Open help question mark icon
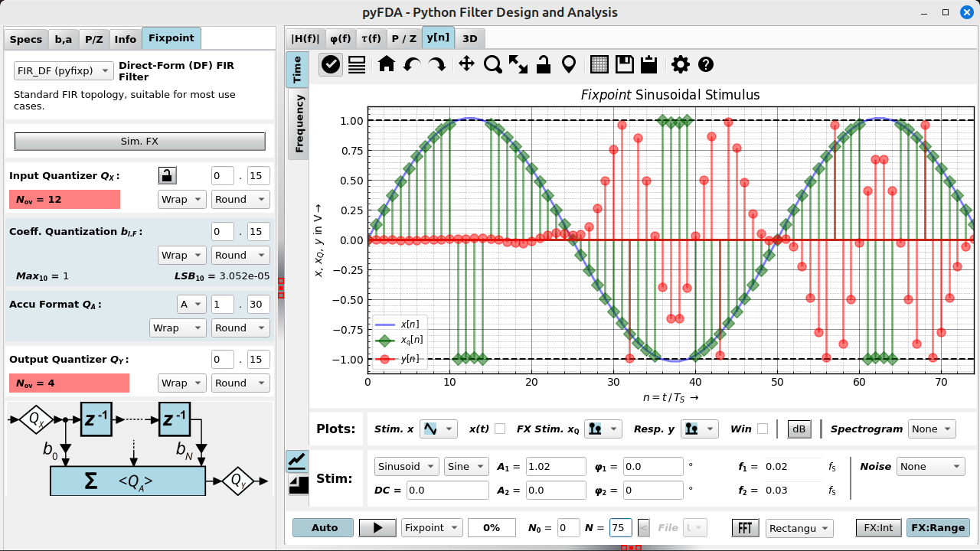Image resolution: width=980 pixels, height=551 pixels. point(706,64)
